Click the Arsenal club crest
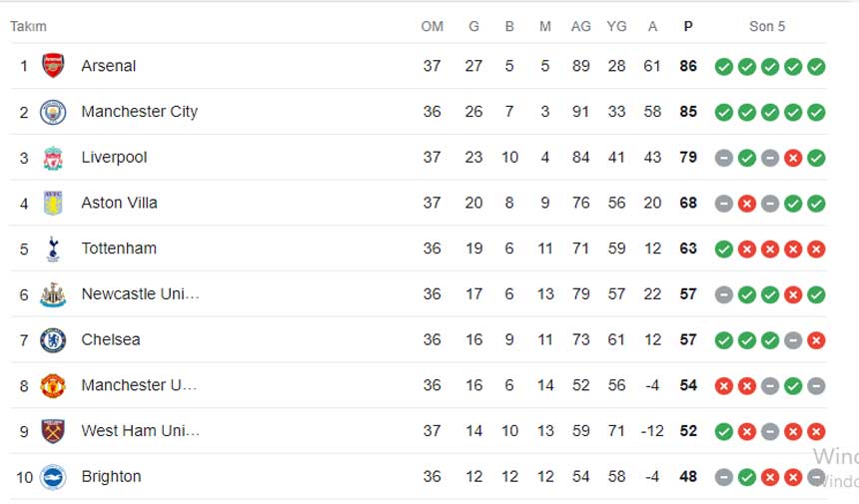 [53, 66]
